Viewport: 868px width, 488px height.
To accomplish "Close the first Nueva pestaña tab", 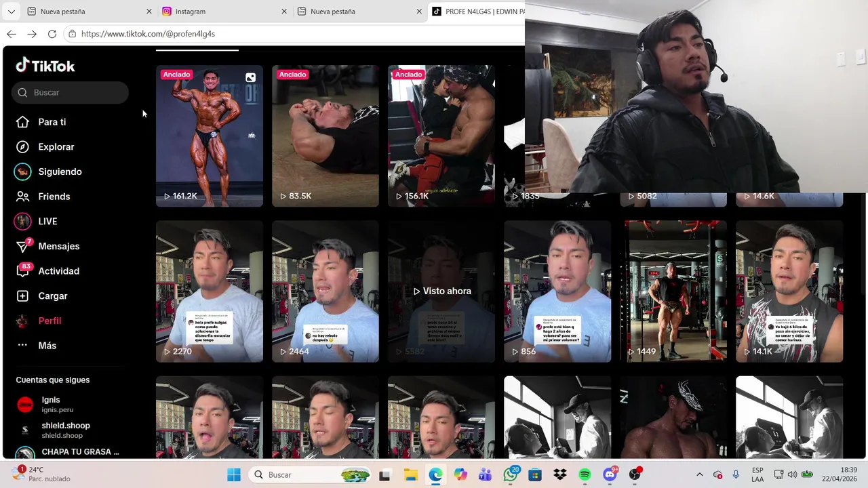I will point(149,12).
